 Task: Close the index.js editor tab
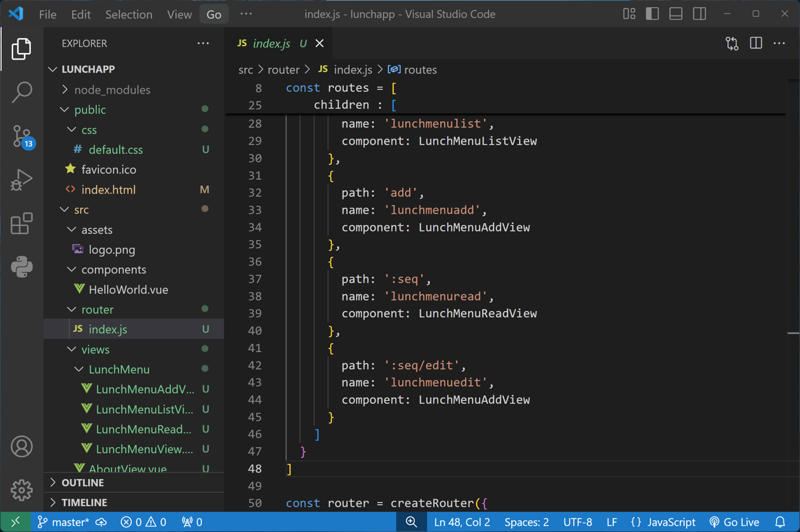click(320, 44)
